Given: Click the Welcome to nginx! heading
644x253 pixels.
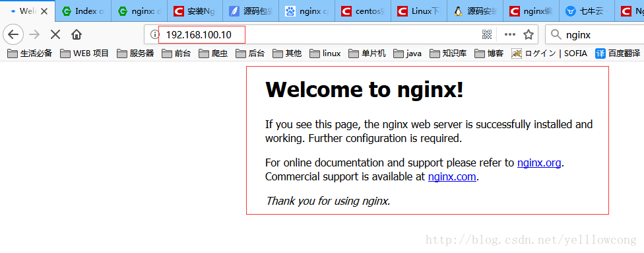Looking at the screenshot, I should click(x=364, y=90).
